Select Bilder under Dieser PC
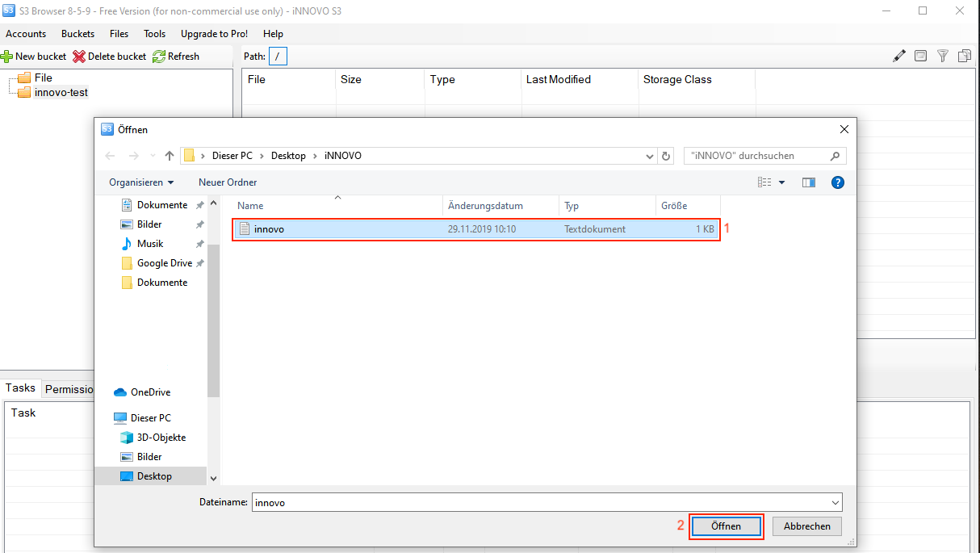Viewport: 980px width, 553px height. 149,457
